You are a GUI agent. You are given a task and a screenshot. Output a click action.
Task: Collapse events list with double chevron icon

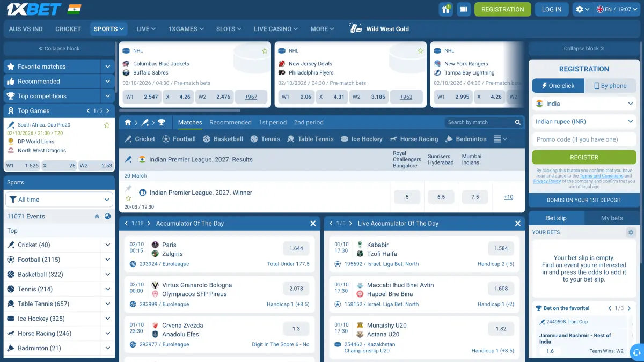(x=97, y=216)
